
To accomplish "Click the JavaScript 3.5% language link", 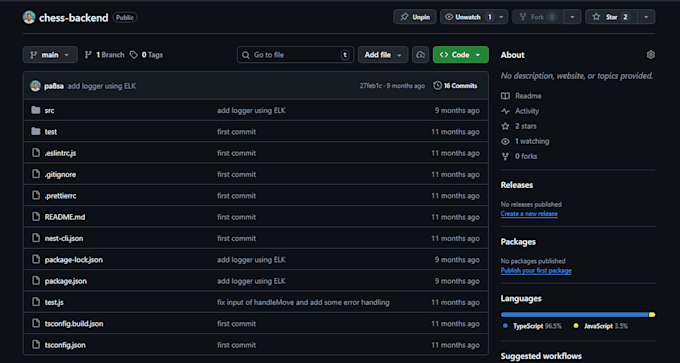I will [601, 326].
